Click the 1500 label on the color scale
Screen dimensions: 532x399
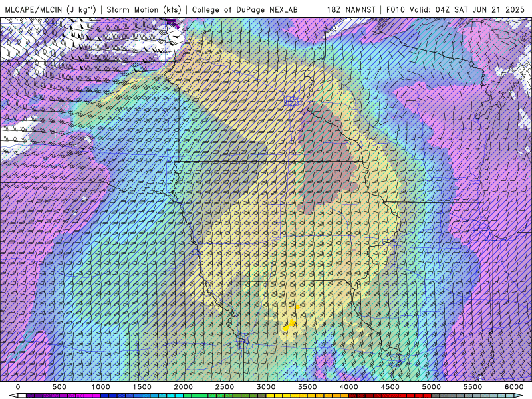coord(142,387)
